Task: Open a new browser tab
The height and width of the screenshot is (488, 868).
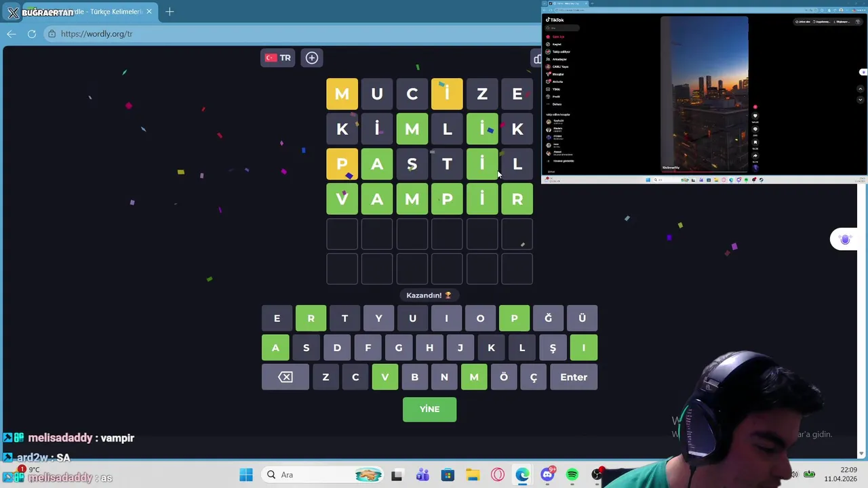Action: click(x=170, y=12)
